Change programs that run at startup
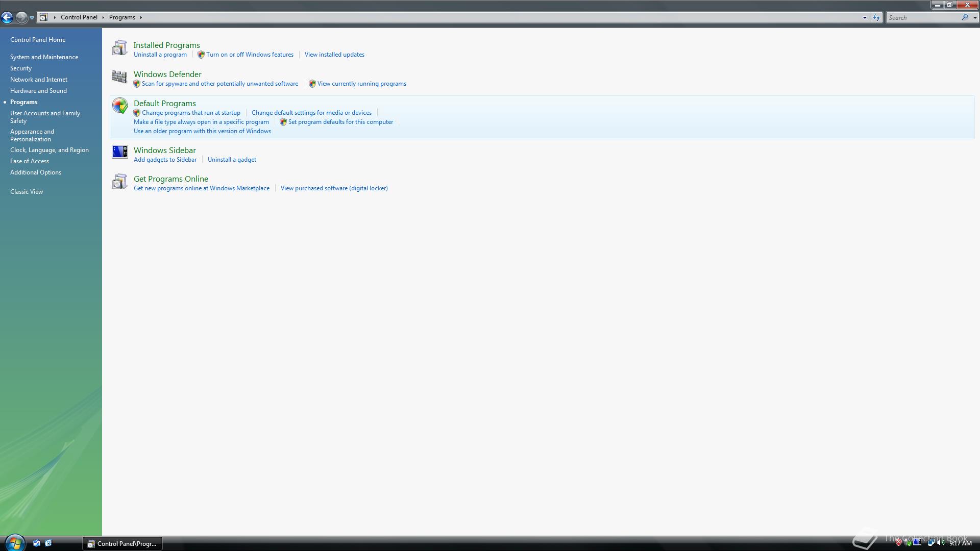 pyautogui.click(x=191, y=113)
